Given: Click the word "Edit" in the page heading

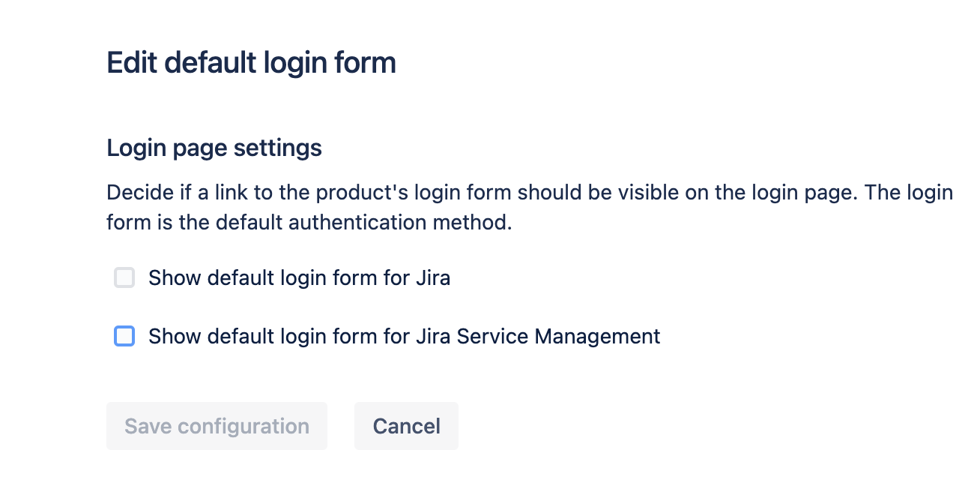Looking at the screenshot, I should pos(132,63).
